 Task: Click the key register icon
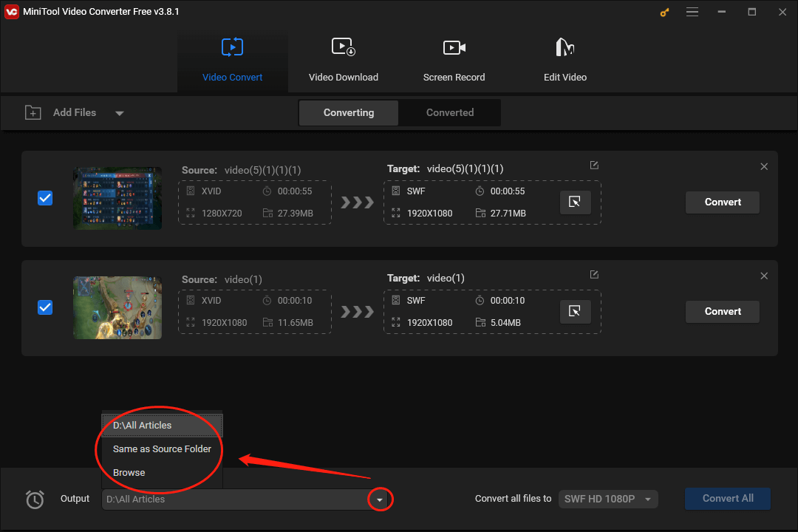click(664, 13)
